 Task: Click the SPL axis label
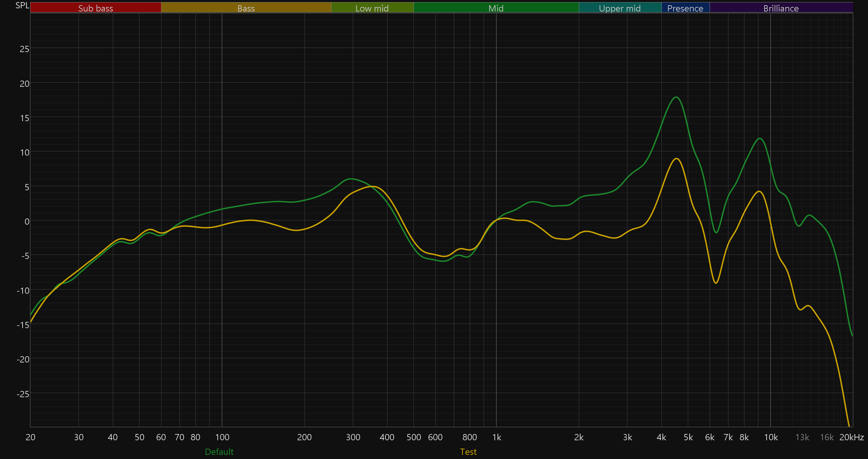coord(22,6)
